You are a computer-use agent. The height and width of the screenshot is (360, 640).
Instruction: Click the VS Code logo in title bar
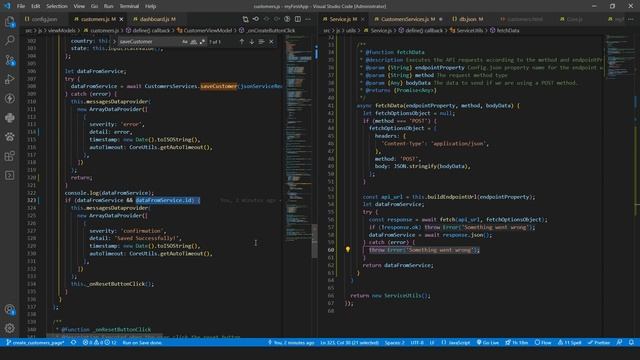[7, 6]
